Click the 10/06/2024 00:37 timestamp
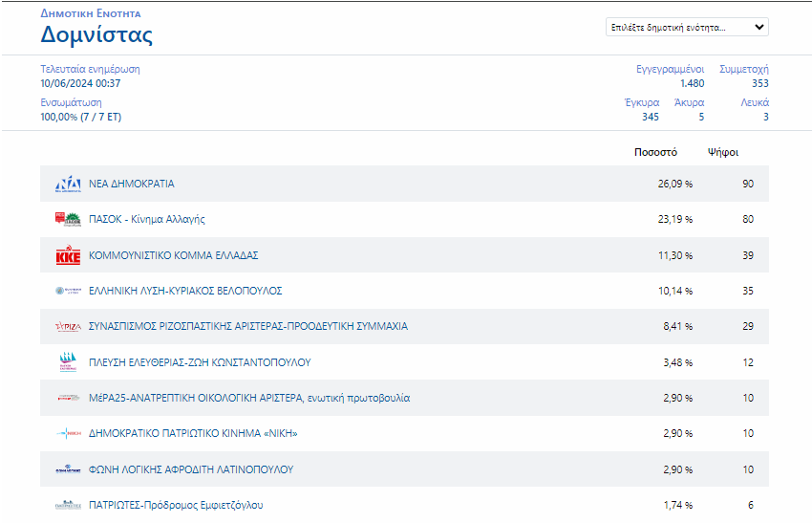This screenshot has height=523, width=812. pyautogui.click(x=80, y=83)
